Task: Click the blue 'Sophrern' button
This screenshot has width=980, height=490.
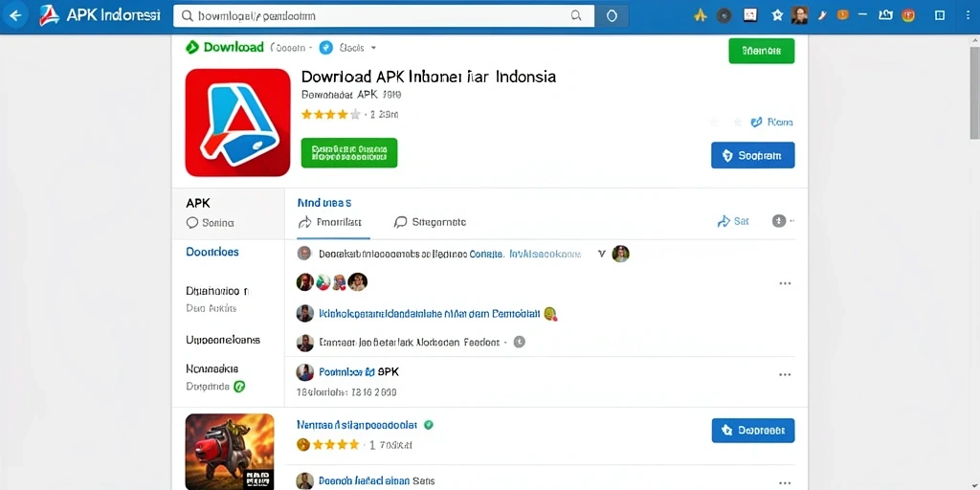Action: coord(752,156)
